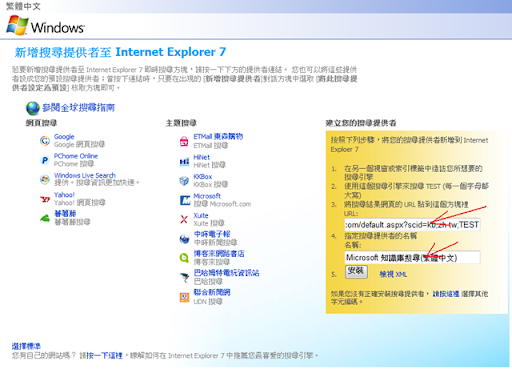Click the globe icon for global search guide
Screen dimensions: 512x369
[33, 108]
